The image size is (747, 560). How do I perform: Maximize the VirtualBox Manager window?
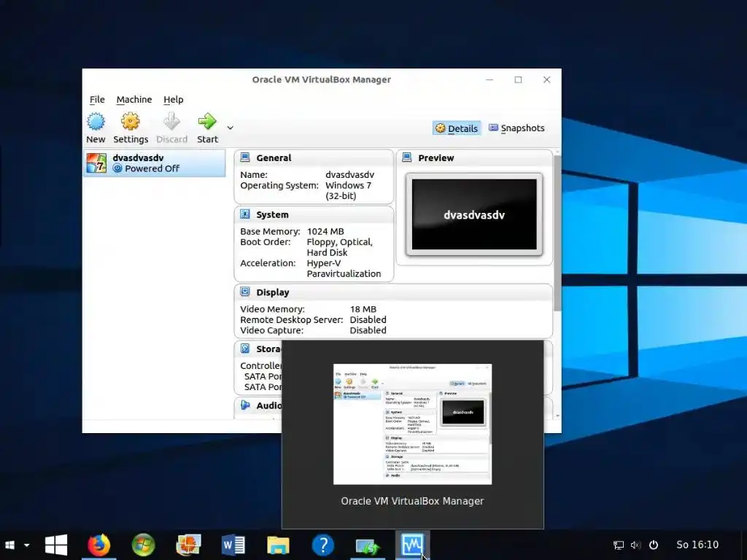tap(518, 79)
